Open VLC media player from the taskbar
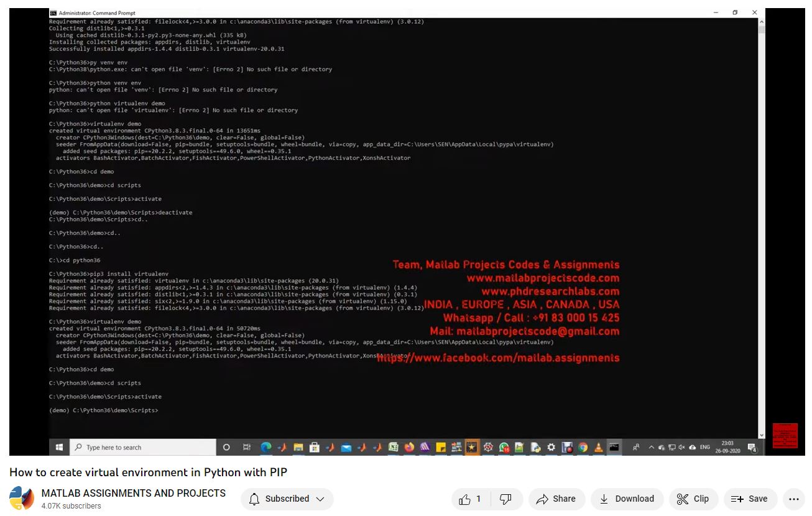 598,447
